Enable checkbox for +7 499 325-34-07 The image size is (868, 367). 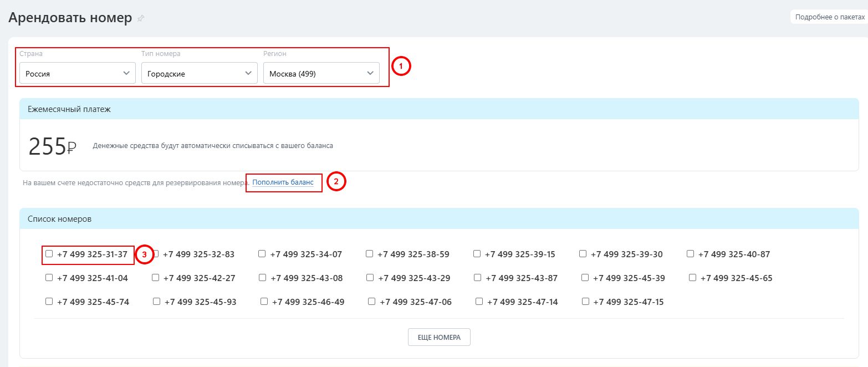(262, 254)
